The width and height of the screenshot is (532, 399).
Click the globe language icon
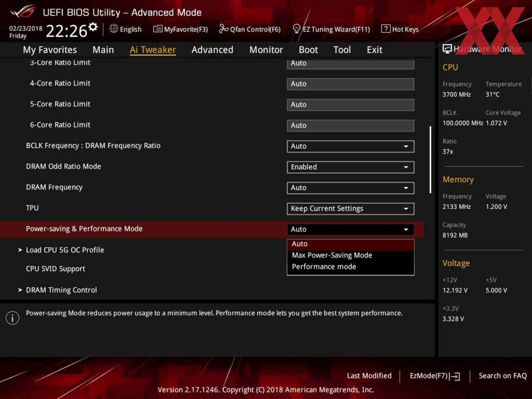tap(113, 29)
